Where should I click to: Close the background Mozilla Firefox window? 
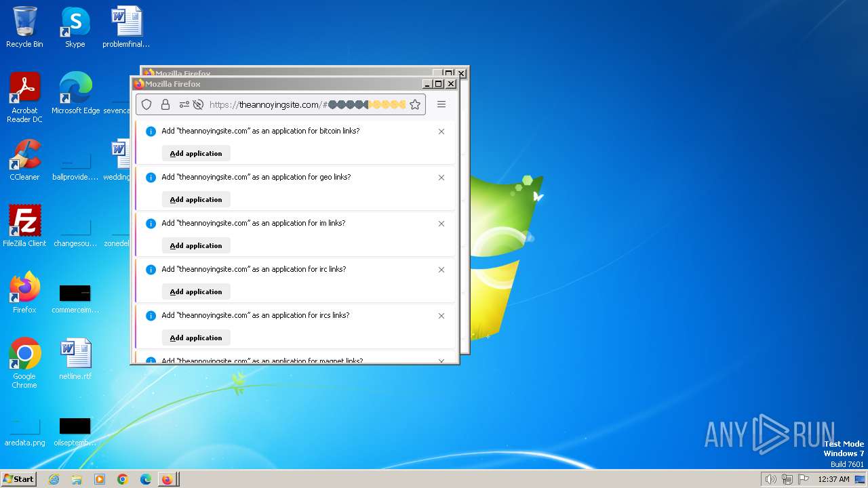tap(461, 73)
